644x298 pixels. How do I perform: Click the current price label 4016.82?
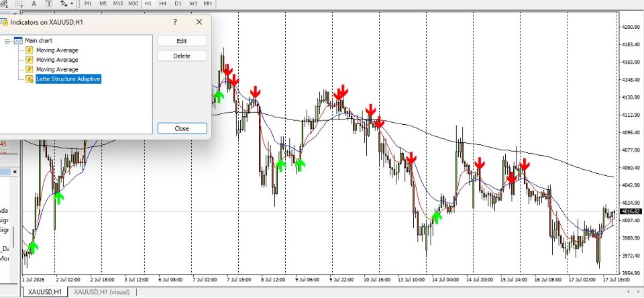pos(631,211)
